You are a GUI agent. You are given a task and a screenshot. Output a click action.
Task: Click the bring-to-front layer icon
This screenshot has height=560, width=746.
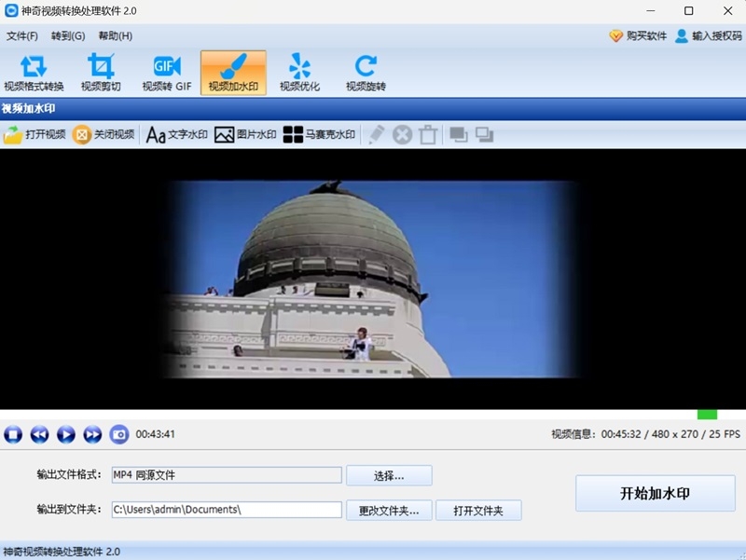click(x=459, y=135)
